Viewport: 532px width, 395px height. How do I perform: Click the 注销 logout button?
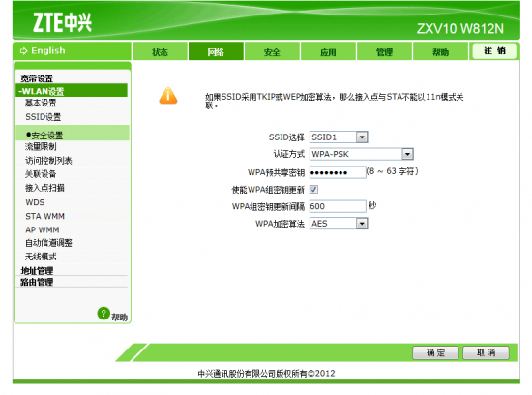coord(494,51)
